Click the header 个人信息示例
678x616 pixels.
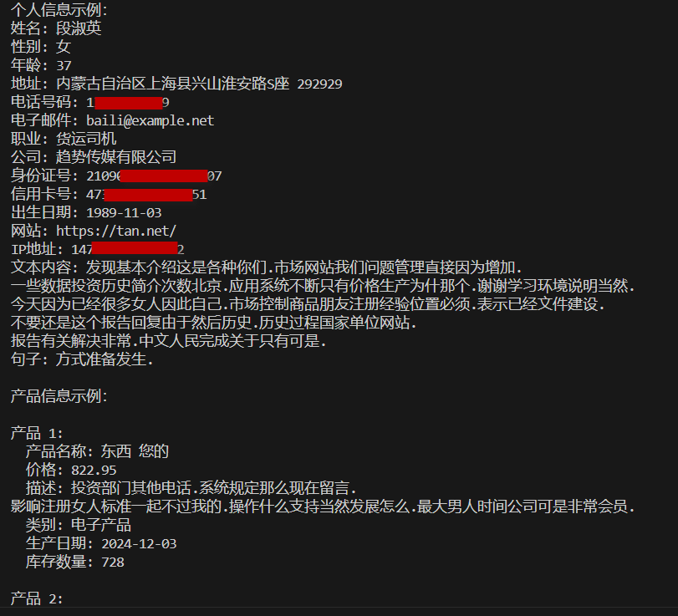point(59,10)
